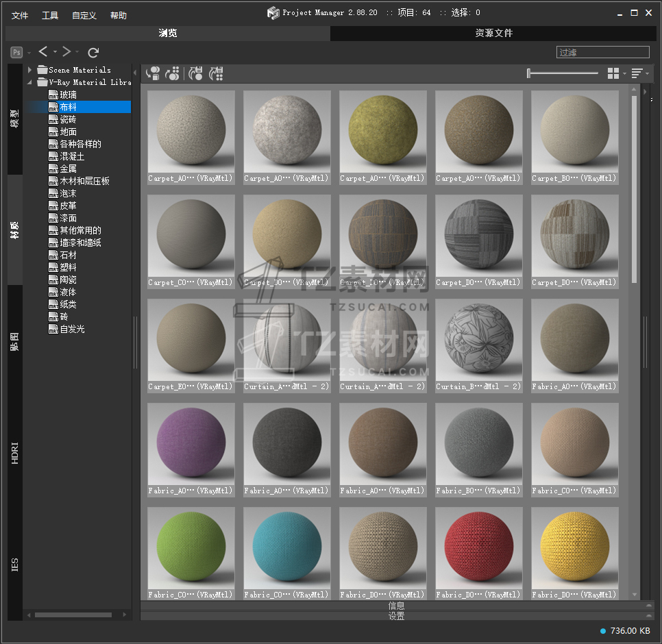Switch to the 资源文件 tab
Screen dimensions: 662x644
[493, 33]
